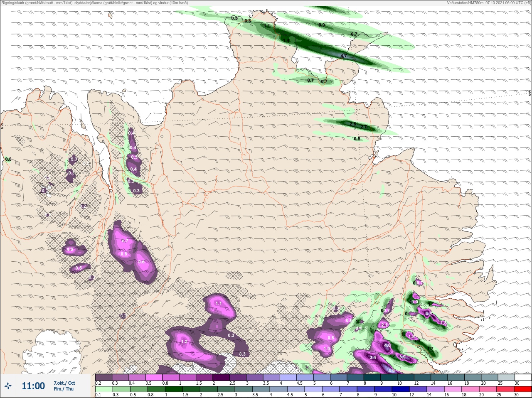Click the 11:00 forecast time display
The height and width of the screenshot is (398, 532).
(33, 386)
